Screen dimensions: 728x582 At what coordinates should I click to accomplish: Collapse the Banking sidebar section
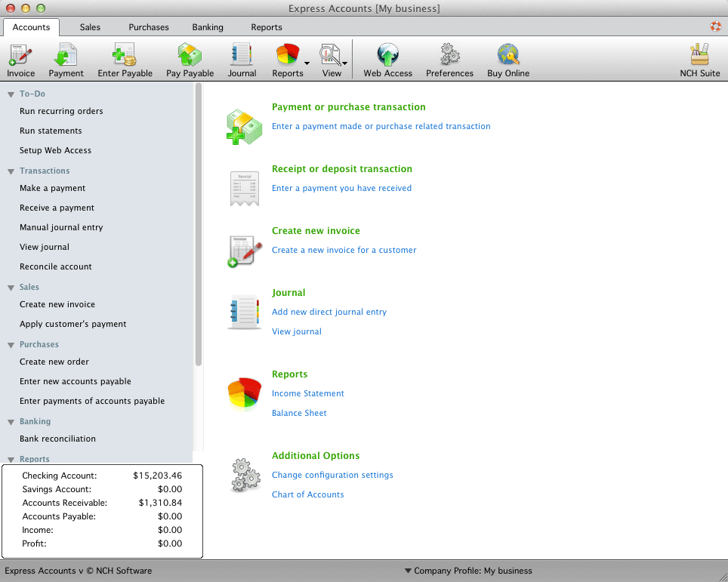click(x=11, y=422)
